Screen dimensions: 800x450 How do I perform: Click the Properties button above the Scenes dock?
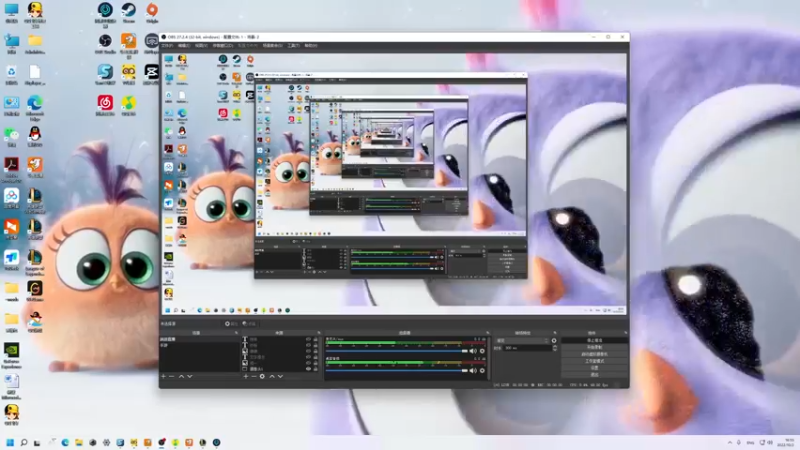point(232,324)
